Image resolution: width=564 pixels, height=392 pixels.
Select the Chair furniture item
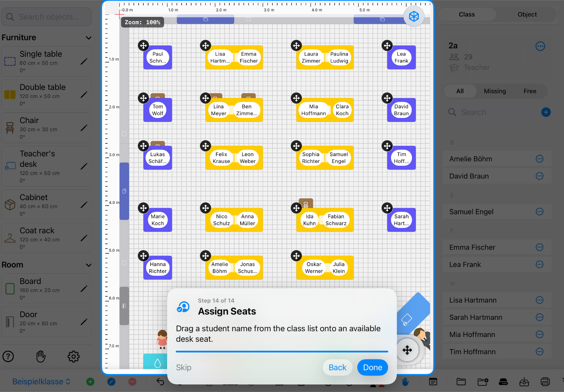46,128
